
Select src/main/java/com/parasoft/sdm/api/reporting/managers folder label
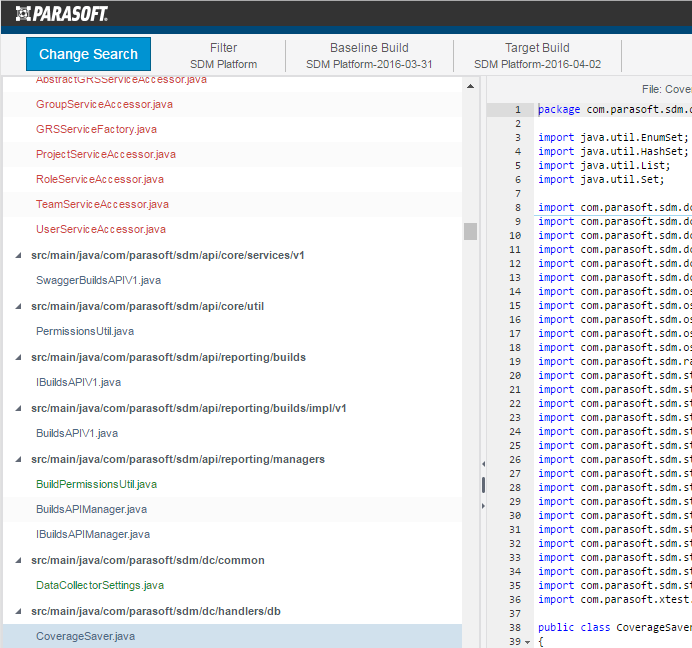tap(178, 459)
